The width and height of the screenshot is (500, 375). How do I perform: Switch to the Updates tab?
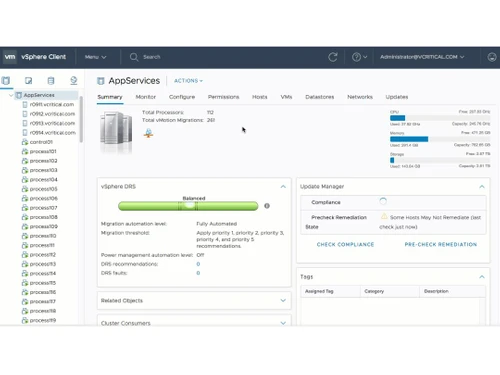click(x=397, y=97)
